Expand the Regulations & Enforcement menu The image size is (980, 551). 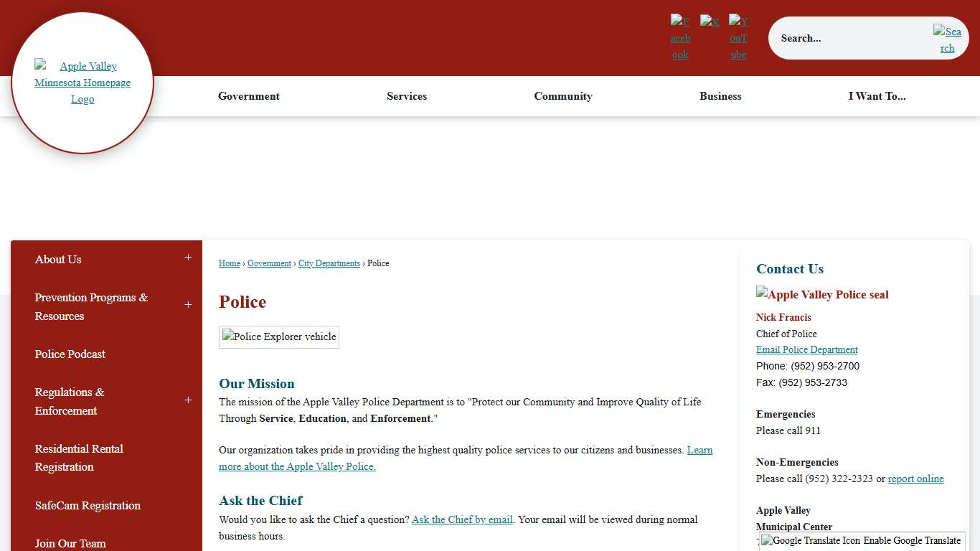pyautogui.click(x=188, y=400)
